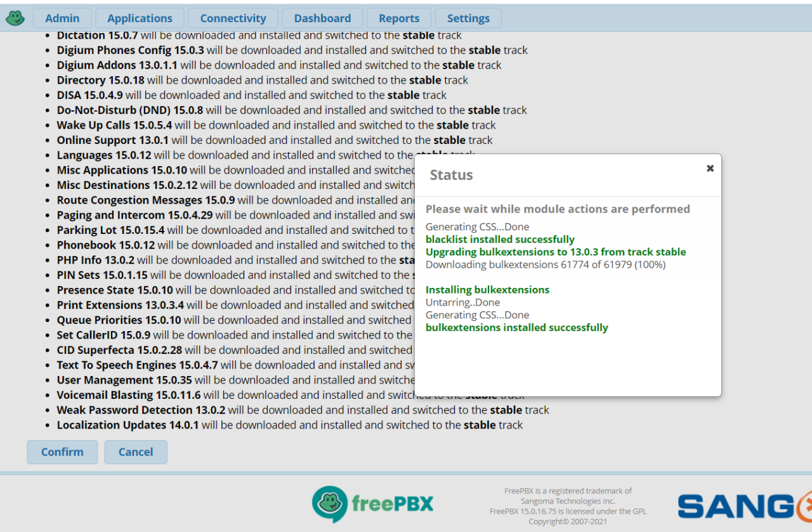Image resolution: width=812 pixels, height=532 pixels.
Task: Switch to the Reports section
Action: [398, 18]
